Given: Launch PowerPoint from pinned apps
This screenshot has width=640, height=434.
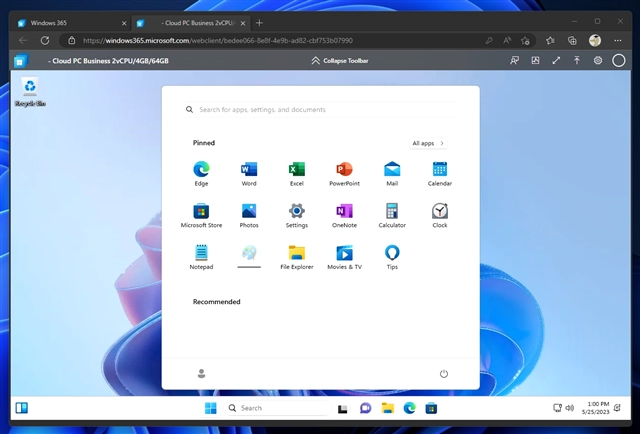Looking at the screenshot, I should [x=344, y=174].
